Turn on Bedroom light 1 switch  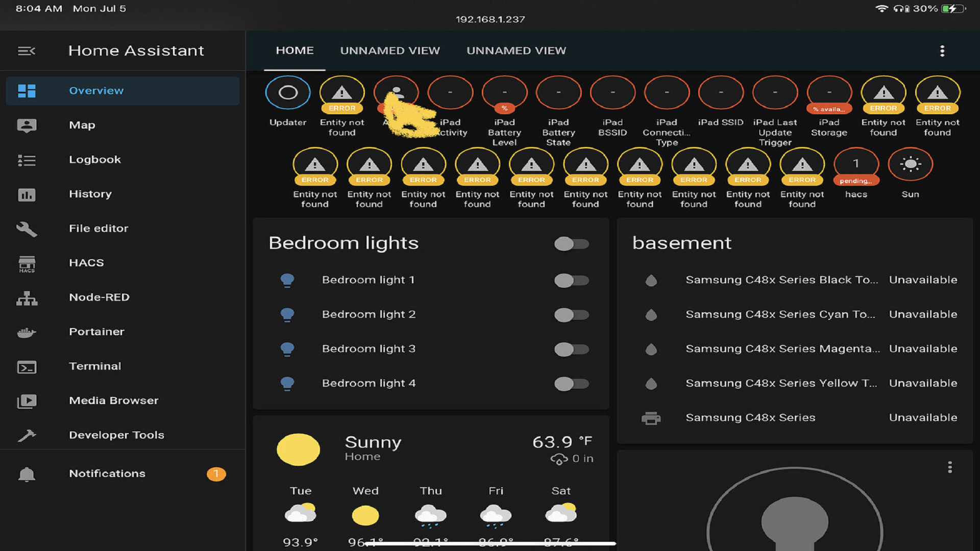pyautogui.click(x=572, y=281)
